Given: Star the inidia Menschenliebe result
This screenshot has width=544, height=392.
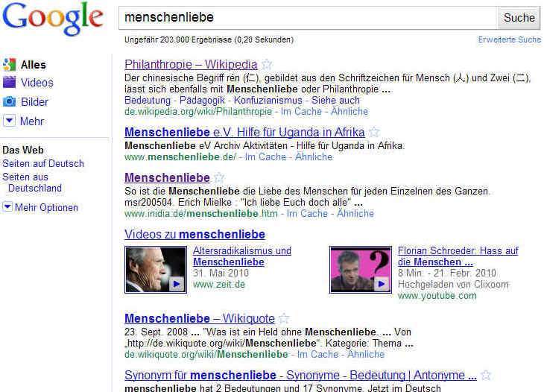Looking at the screenshot, I should coord(219,177).
